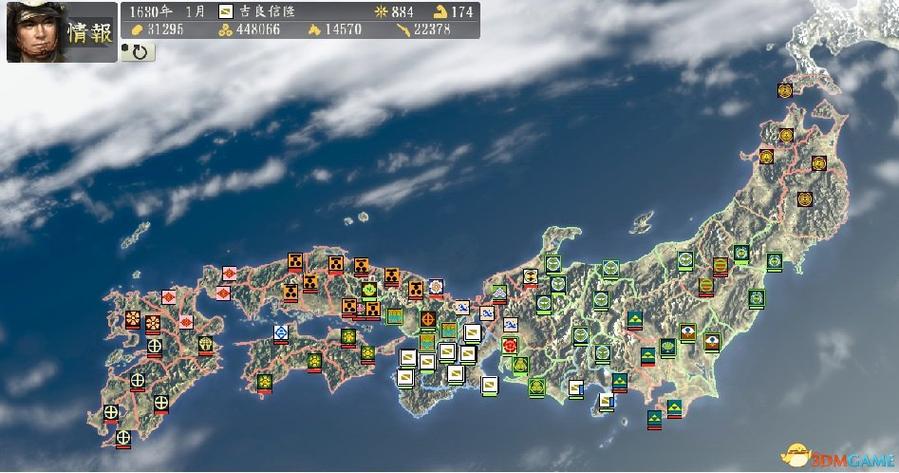The width and height of the screenshot is (899, 473).
Task: Select the gold crest castle on Hokkaido
Action: [785, 91]
